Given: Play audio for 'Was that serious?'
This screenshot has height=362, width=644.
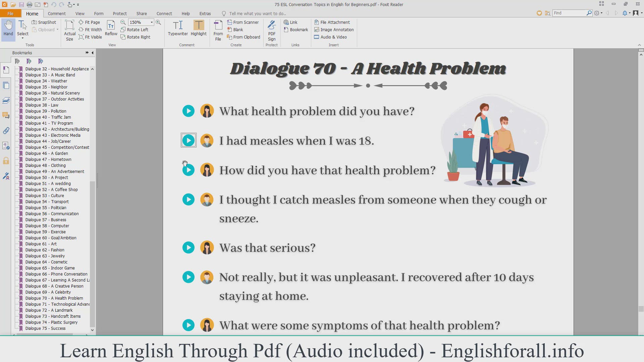Looking at the screenshot, I should (189, 248).
